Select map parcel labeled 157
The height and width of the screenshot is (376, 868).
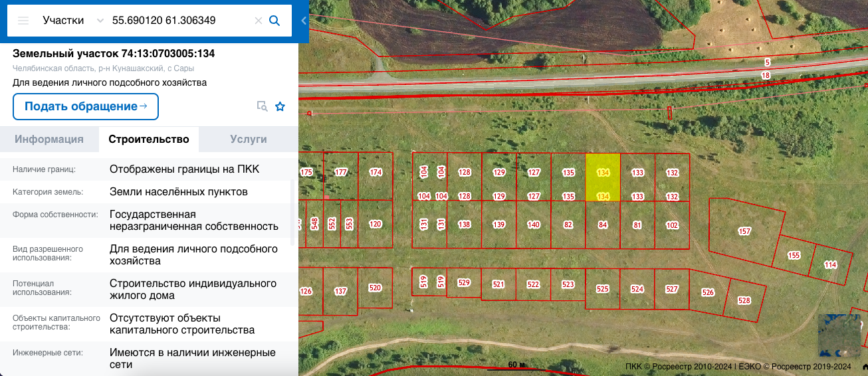pyautogui.click(x=744, y=231)
